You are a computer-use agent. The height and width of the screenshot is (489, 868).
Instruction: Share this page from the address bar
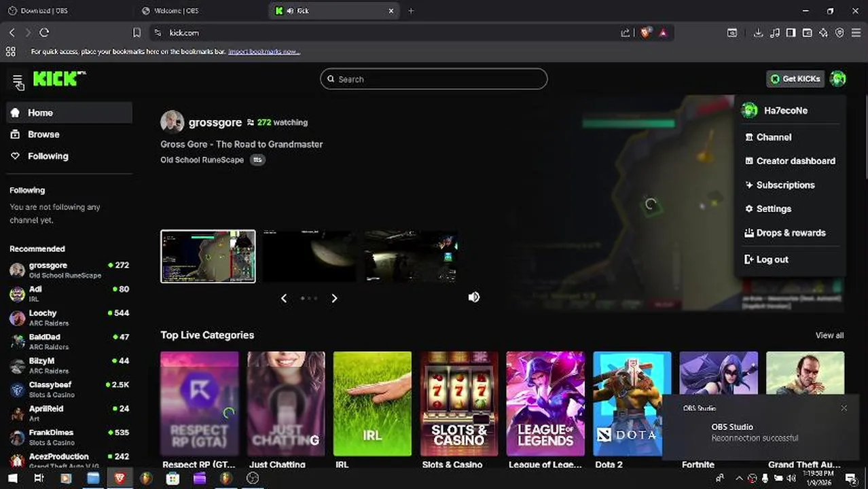click(625, 33)
